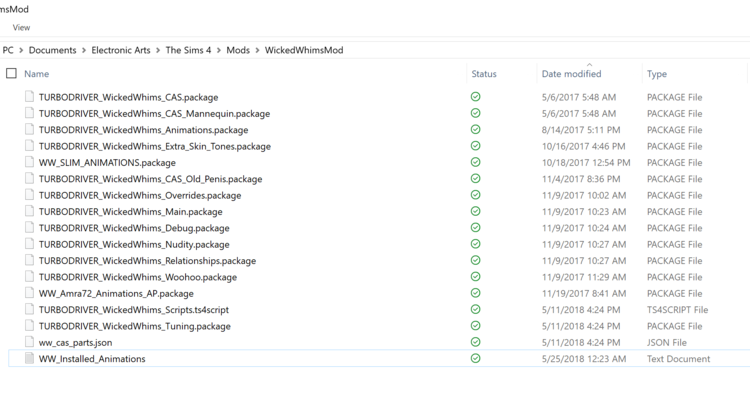750x417 pixels.
Task: Select TURBODRIVER_WickedWhims_CAS.package file name
Action: [128, 97]
